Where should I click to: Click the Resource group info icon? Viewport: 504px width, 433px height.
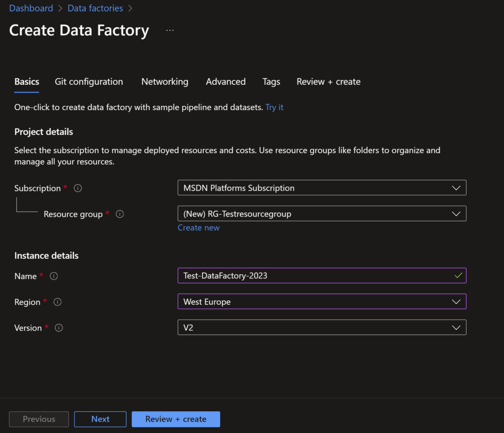(x=120, y=214)
